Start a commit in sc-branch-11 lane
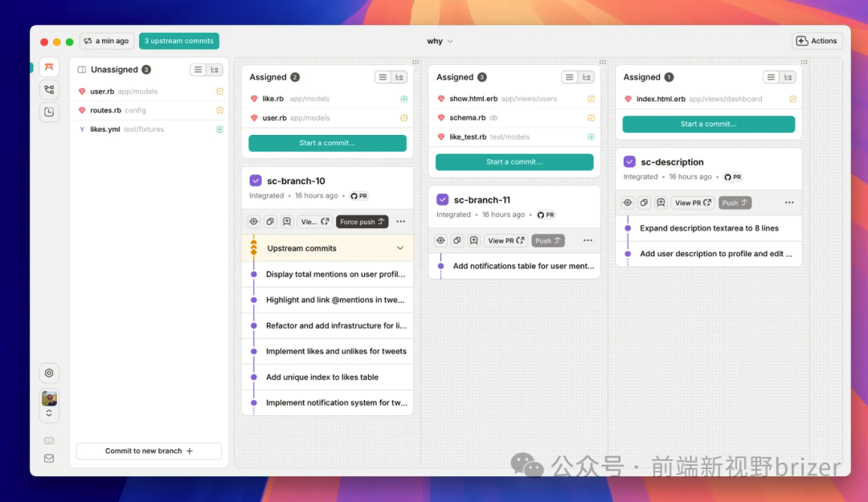Image resolution: width=868 pixels, height=502 pixels. [514, 161]
